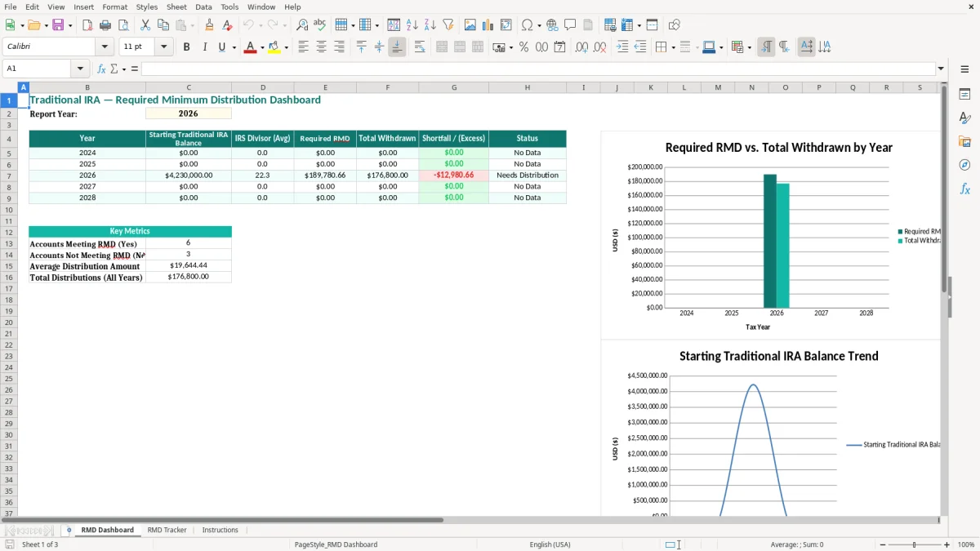980x551 pixels.
Task: Click column header G
Action: (x=453, y=87)
